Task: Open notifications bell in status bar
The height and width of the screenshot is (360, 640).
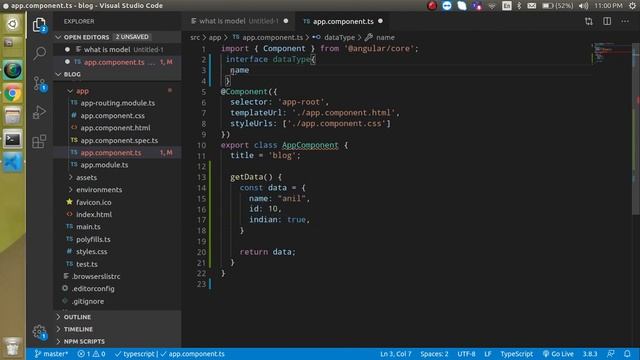Action: 627,354
